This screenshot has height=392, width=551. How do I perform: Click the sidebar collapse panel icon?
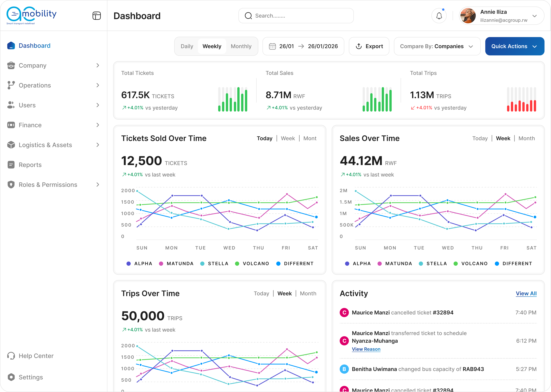coord(97,16)
